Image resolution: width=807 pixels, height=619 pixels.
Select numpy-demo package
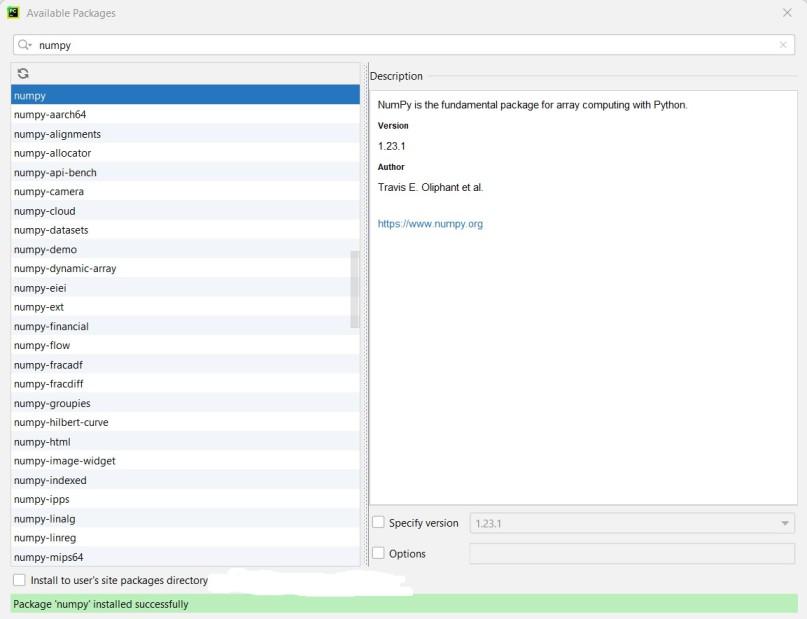[185, 249]
